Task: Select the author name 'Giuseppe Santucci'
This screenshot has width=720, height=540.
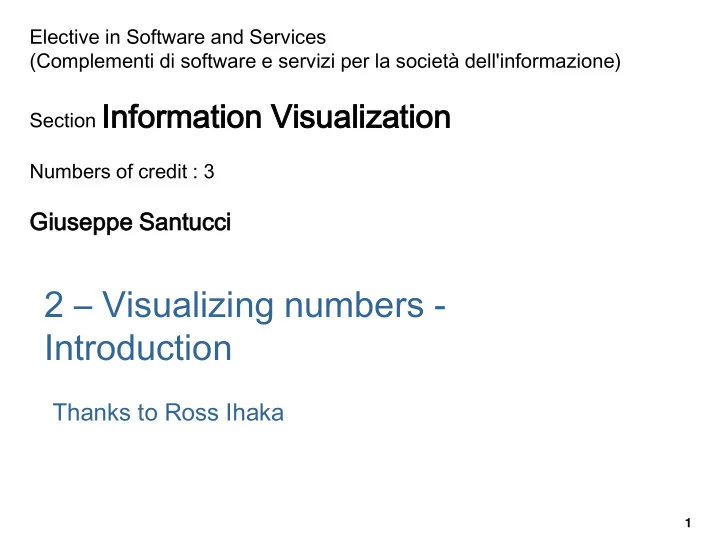Action: pos(130,222)
